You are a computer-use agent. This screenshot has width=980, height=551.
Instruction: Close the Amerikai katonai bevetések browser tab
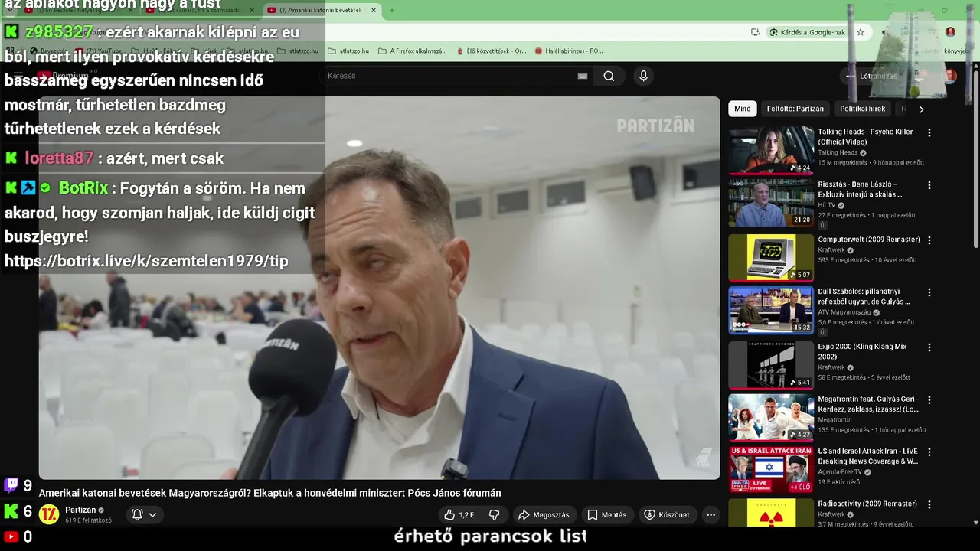(374, 10)
